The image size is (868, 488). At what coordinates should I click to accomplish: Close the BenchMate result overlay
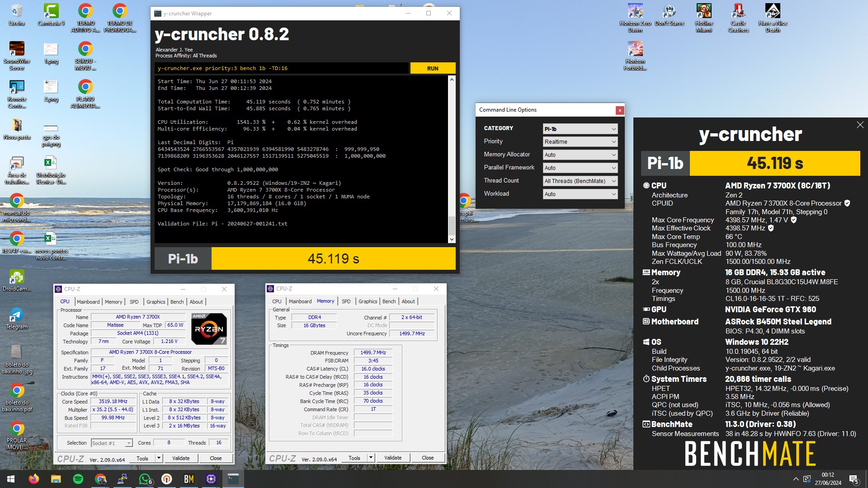pyautogui.click(x=860, y=125)
